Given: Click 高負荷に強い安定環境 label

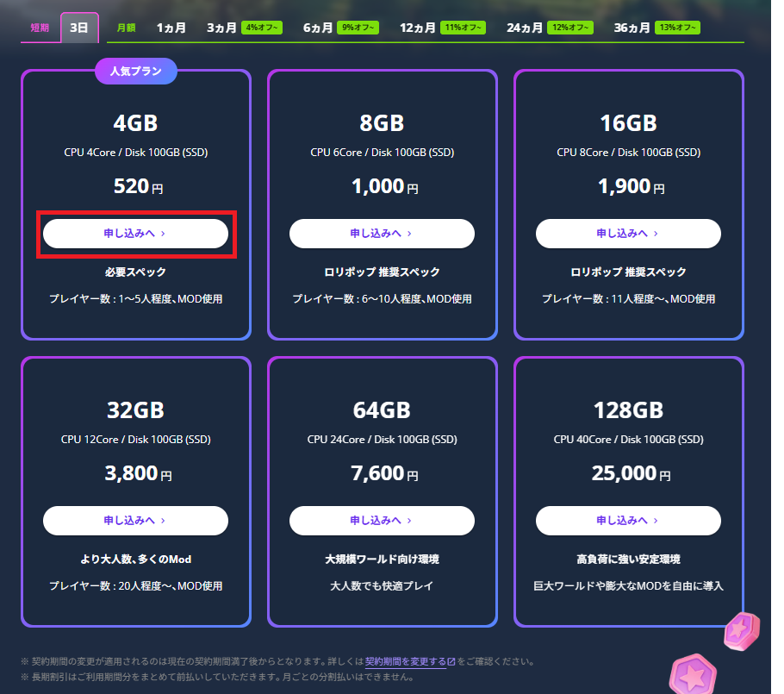Looking at the screenshot, I should click(629, 560).
